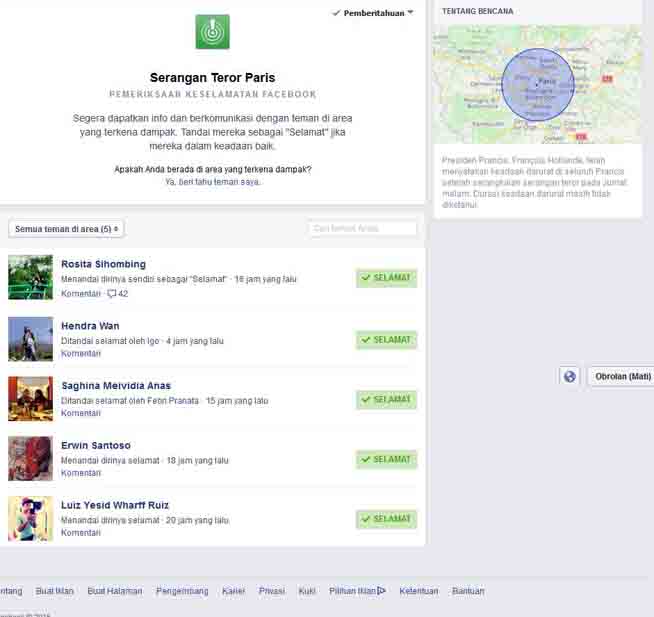
Task: Click Komentari under Rosita Sihombing
Action: click(x=81, y=293)
